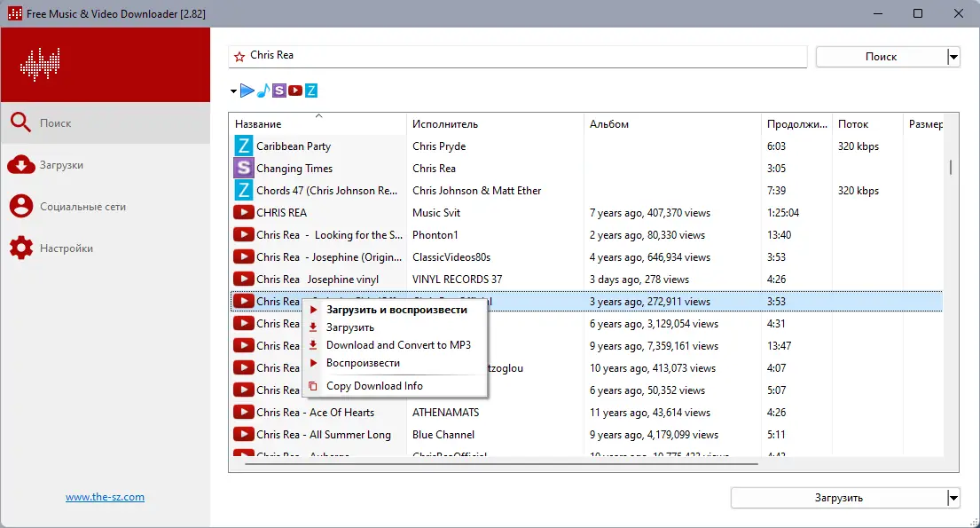Sort by the Продолжи... column header

pyautogui.click(x=797, y=124)
